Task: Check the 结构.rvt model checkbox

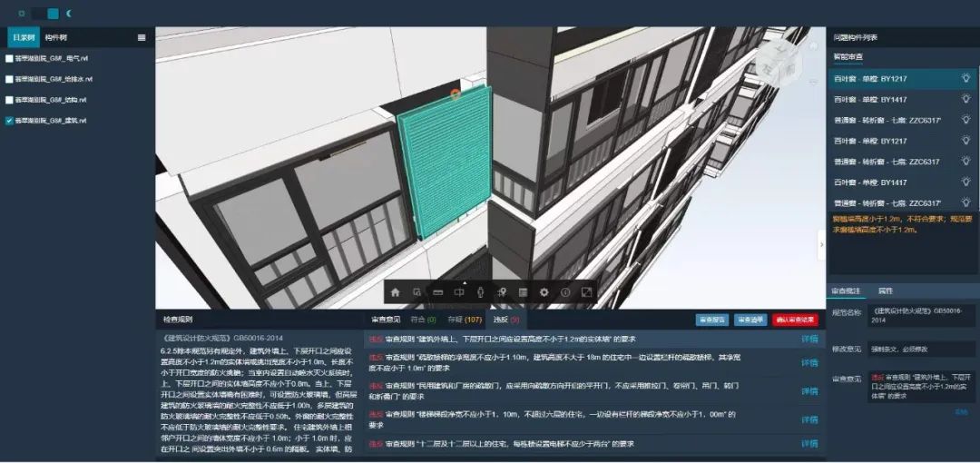Action: [x=9, y=100]
